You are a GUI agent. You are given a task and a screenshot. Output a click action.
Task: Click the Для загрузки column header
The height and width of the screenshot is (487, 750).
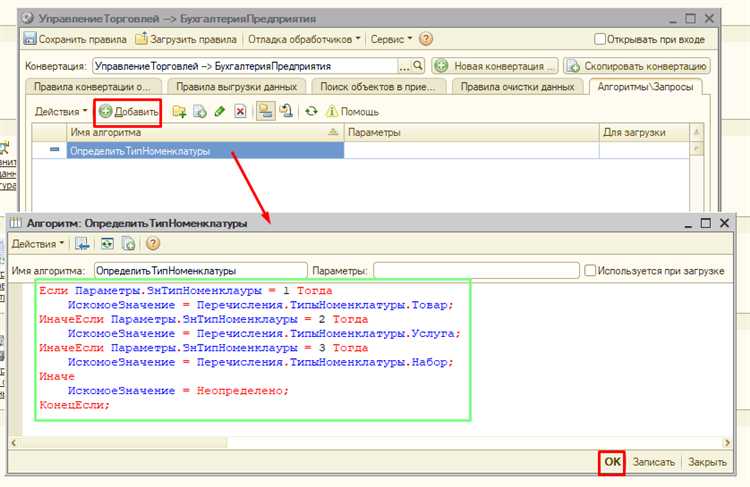[644, 133]
